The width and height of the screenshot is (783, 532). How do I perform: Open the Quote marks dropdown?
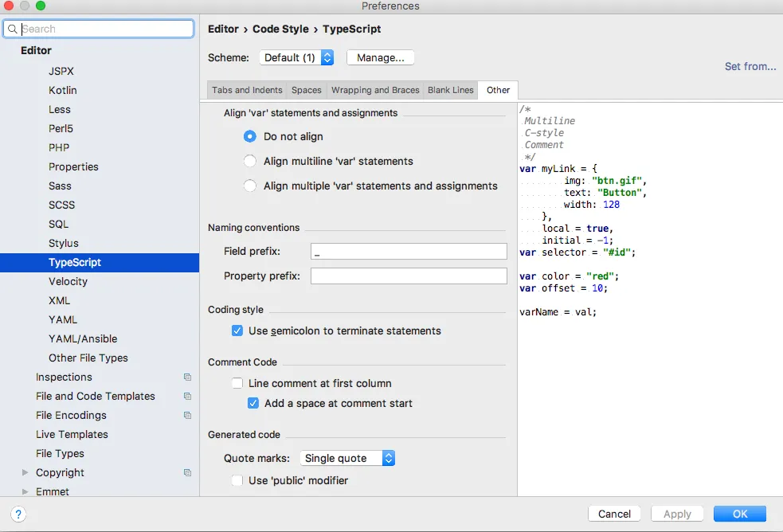[347, 458]
